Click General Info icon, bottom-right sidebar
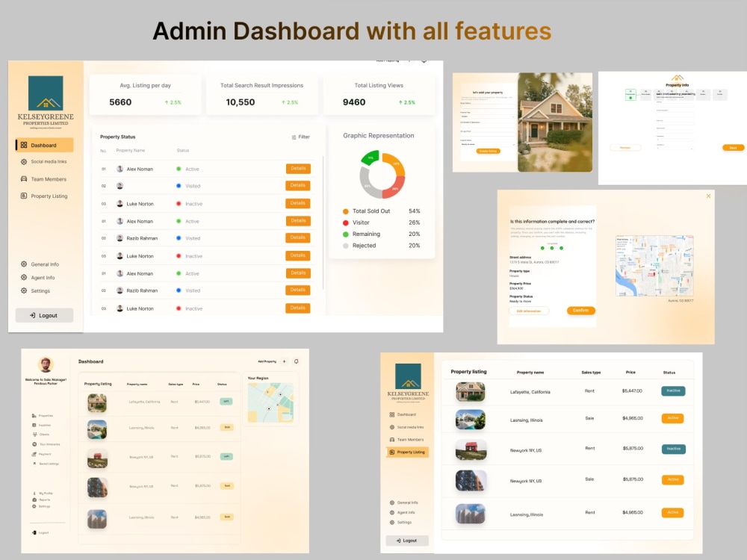This screenshot has height=560, width=747. [x=392, y=503]
